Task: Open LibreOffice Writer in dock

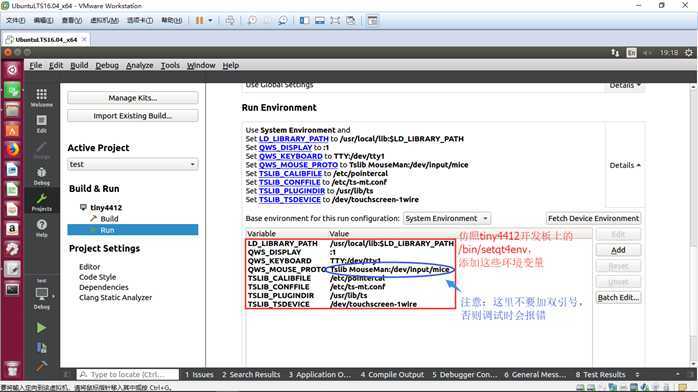Action: coord(12,170)
